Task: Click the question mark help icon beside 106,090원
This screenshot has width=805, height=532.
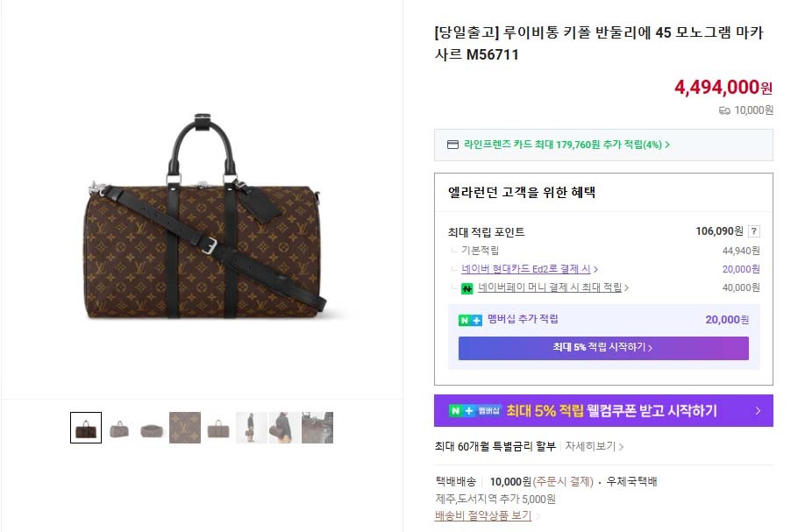Action: [754, 231]
